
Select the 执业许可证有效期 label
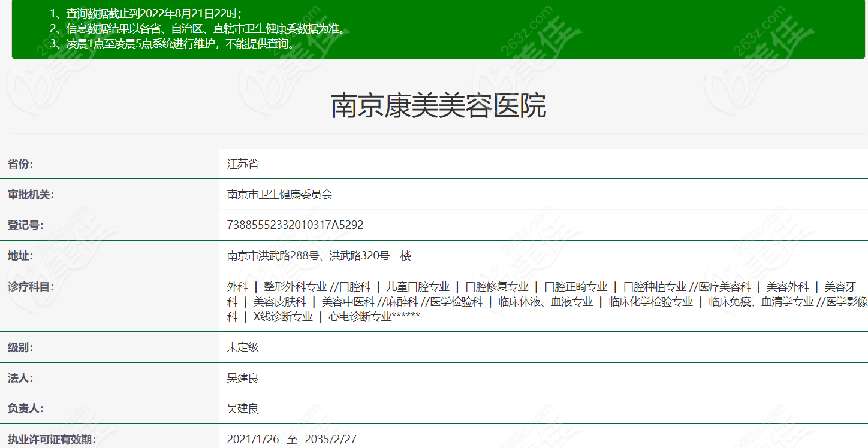coord(52,439)
